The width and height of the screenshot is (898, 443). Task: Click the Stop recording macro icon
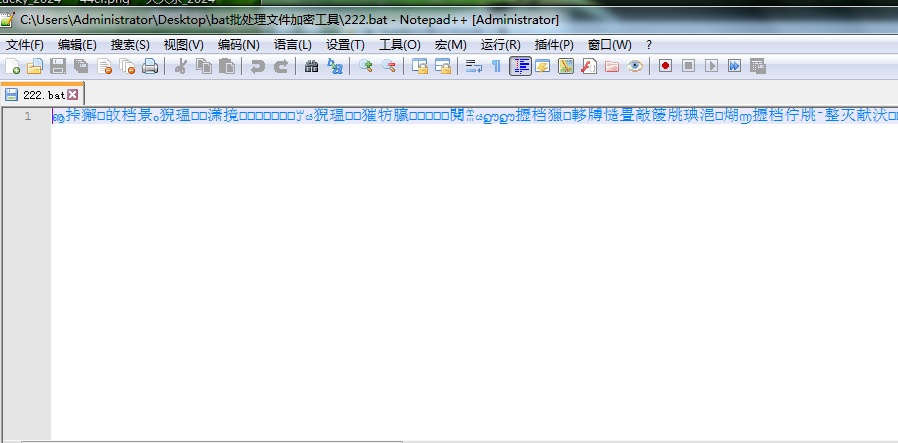click(x=688, y=66)
